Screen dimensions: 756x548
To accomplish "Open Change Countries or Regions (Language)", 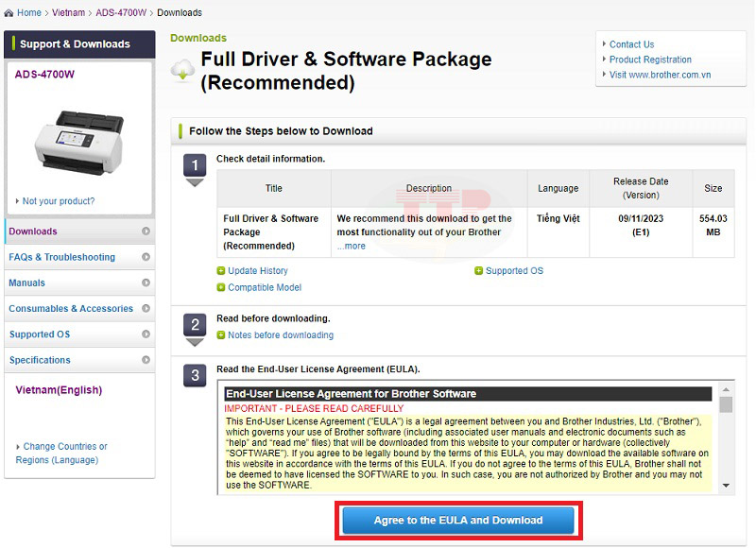I will tap(64, 454).
